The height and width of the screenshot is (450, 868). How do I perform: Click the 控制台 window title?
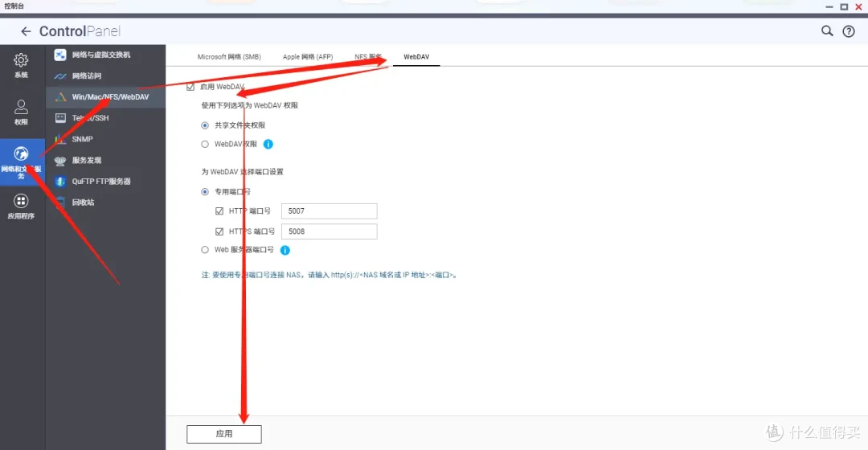coord(14,6)
